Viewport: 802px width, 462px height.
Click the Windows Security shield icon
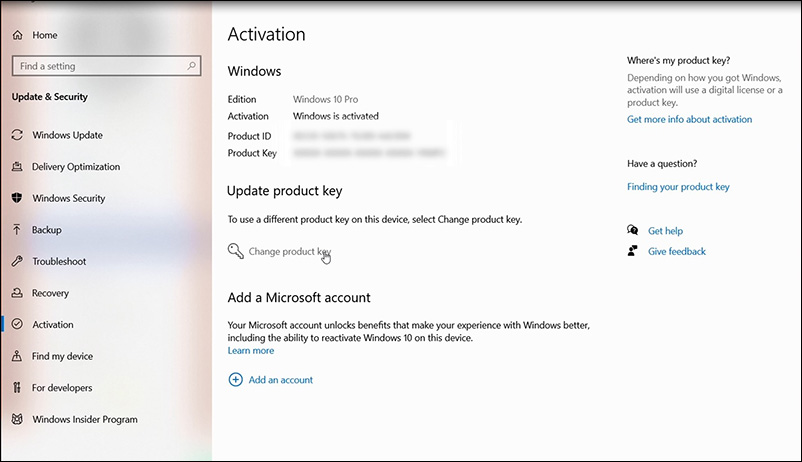click(17, 198)
